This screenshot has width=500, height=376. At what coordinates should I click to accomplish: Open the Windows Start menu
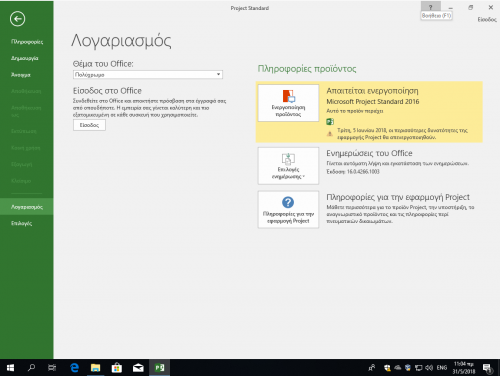[x=10, y=368]
